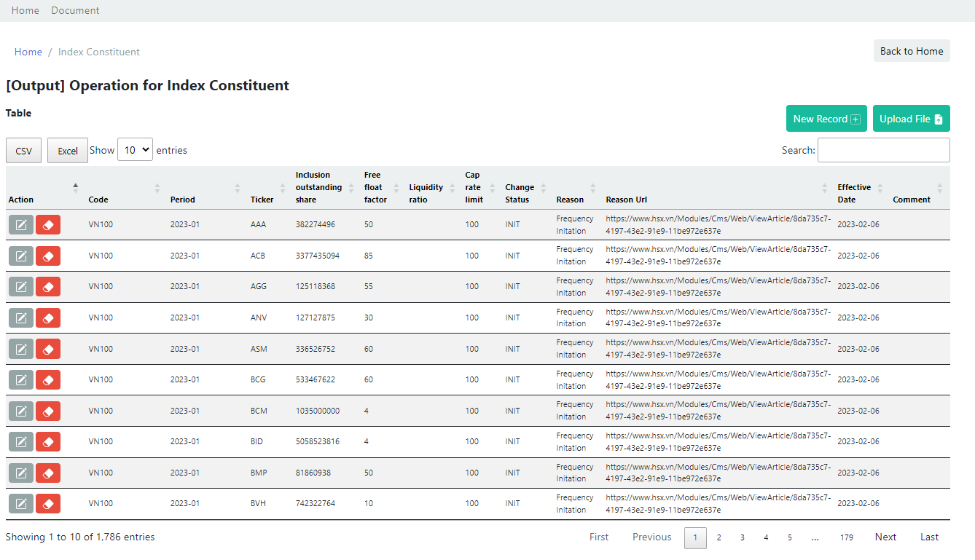Delete the BCM ticker row

[x=48, y=411]
